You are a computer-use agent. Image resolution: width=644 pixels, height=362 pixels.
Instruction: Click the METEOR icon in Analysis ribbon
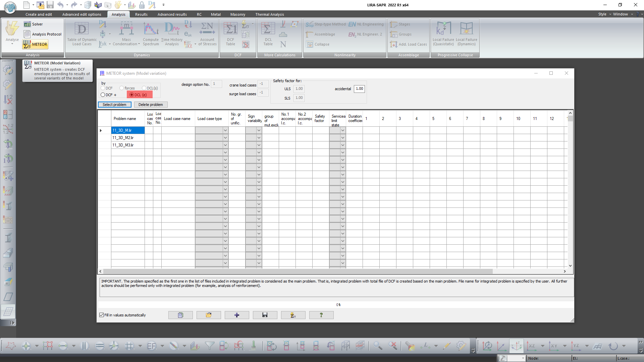[35, 44]
